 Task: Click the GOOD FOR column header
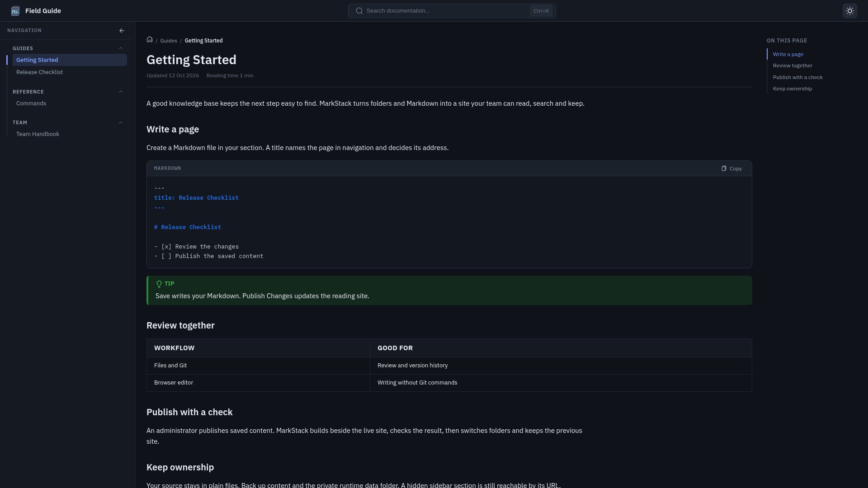(x=561, y=348)
